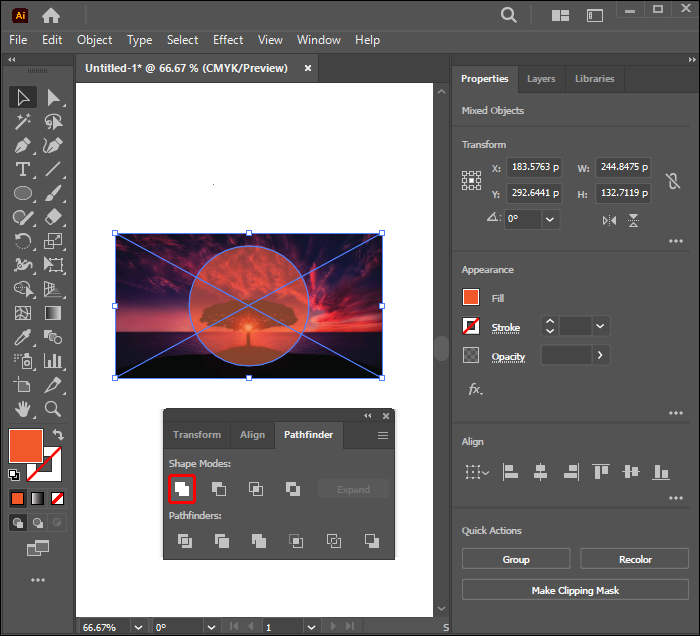Pick the Eyedropper tool
700x636 pixels.
[x=23, y=337]
